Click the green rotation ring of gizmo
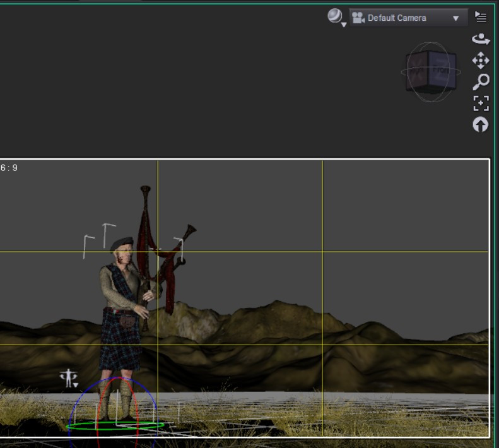 [115, 426]
